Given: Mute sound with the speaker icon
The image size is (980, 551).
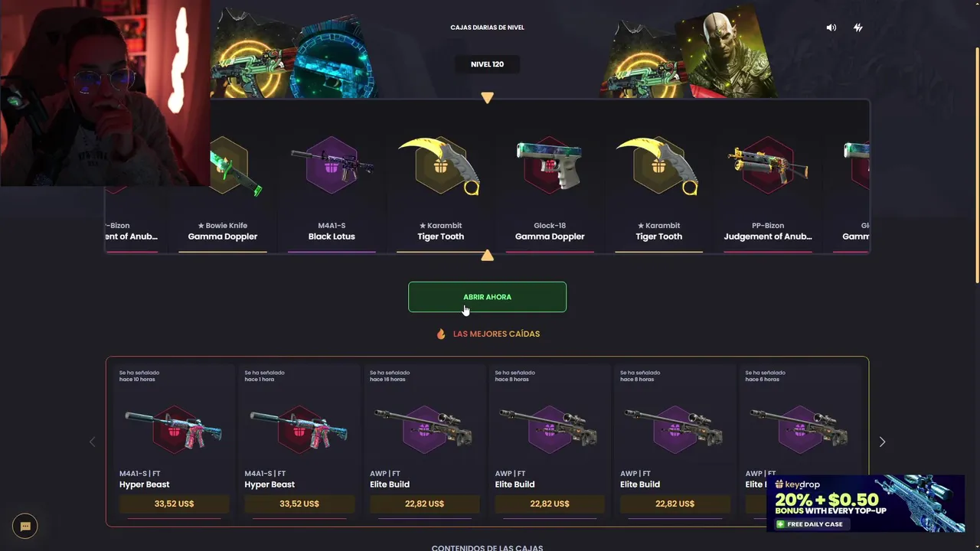Looking at the screenshot, I should 831,28.
